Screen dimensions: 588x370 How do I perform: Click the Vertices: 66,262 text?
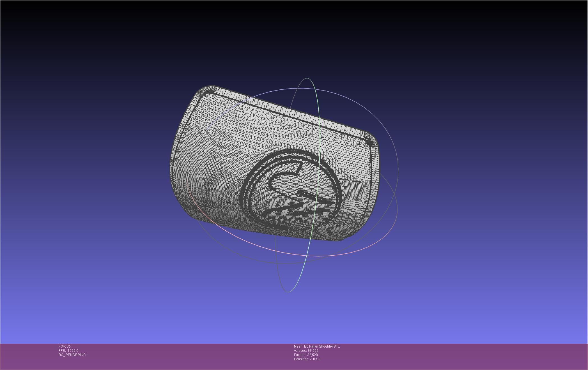click(306, 351)
